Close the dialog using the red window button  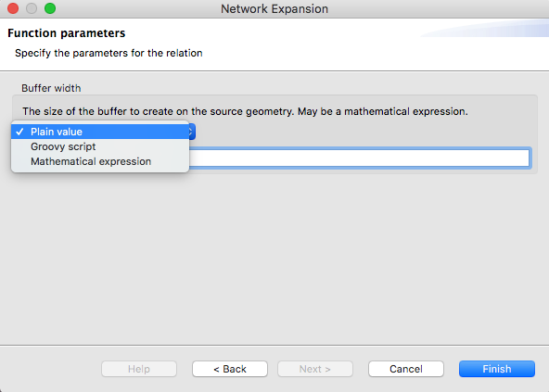(13, 8)
